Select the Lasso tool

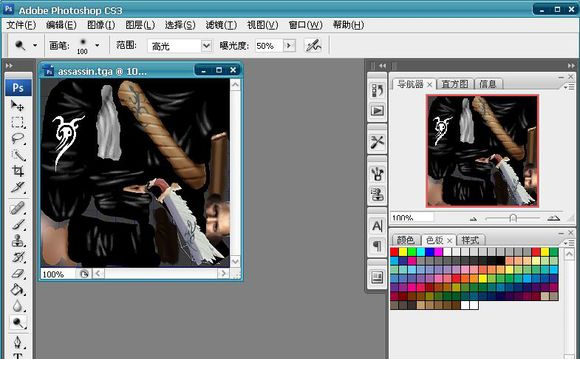[x=17, y=138]
